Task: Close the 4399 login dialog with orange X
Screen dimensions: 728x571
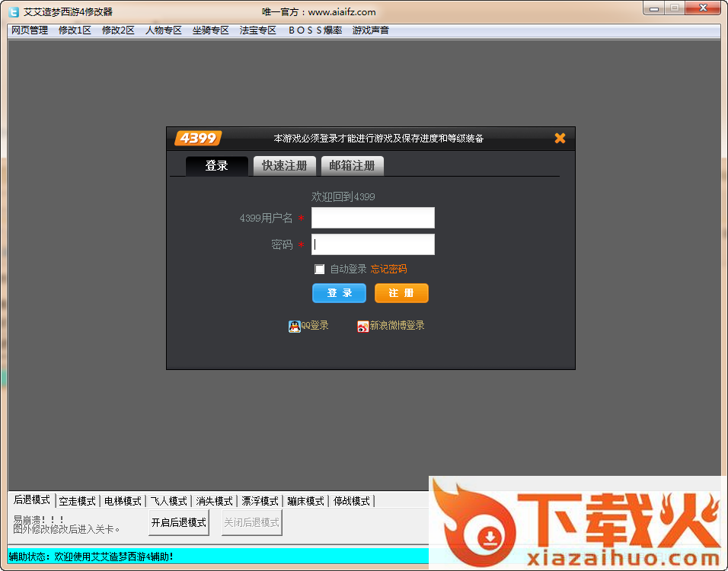Action: pyautogui.click(x=560, y=138)
